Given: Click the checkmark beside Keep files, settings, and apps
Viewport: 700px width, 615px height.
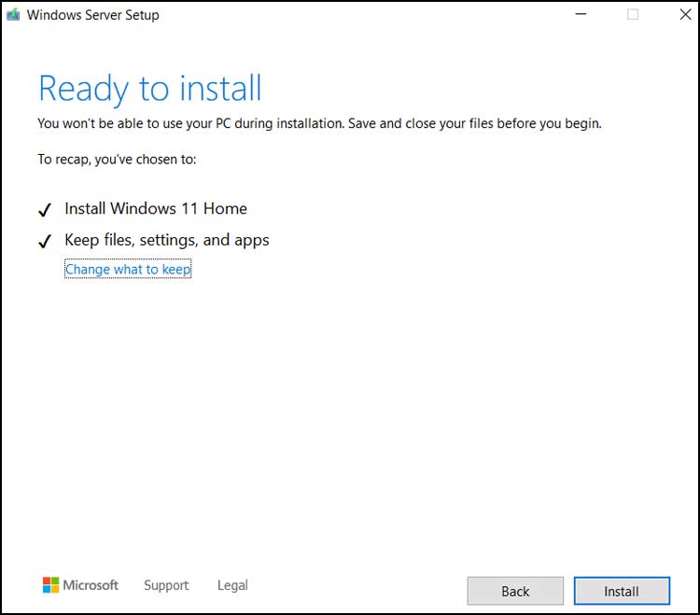Looking at the screenshot, I should pos(44,242).
